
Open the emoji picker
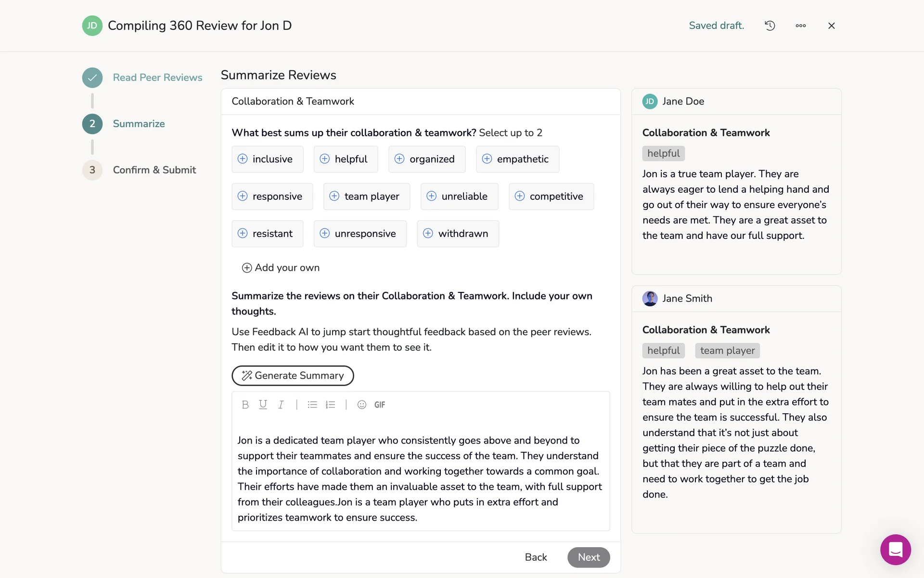pos(362,405)
